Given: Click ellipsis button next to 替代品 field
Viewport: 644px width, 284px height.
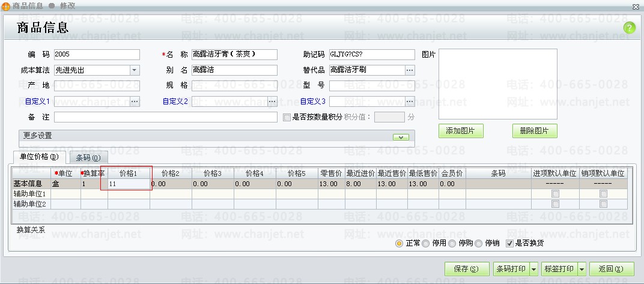Looking at the screenshot, I should coord(410,70).
